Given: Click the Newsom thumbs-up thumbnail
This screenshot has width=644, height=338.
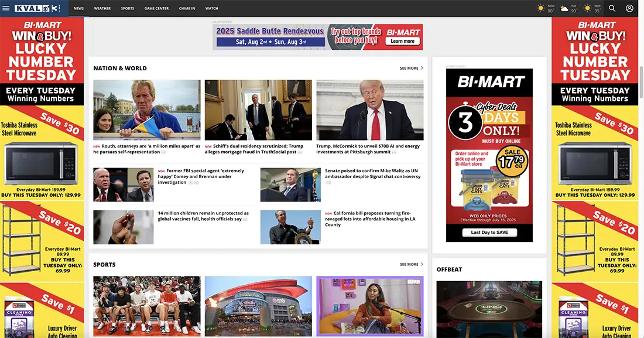Looking at the screenshot, I should coord(290,227).
